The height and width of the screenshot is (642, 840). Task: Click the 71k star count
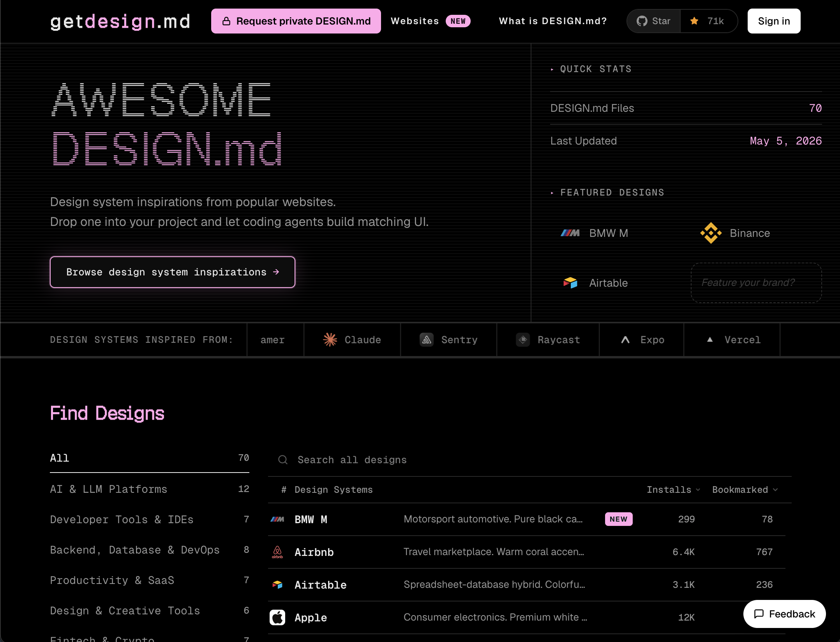click(715, 21)
